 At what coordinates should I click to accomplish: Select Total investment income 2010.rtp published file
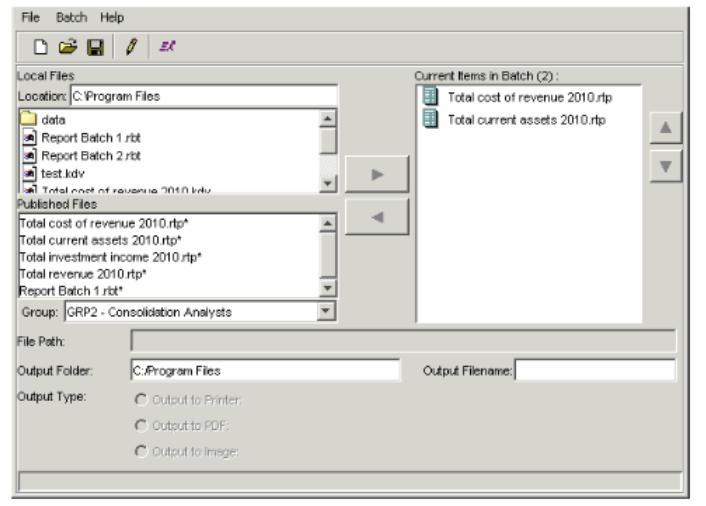111,257
